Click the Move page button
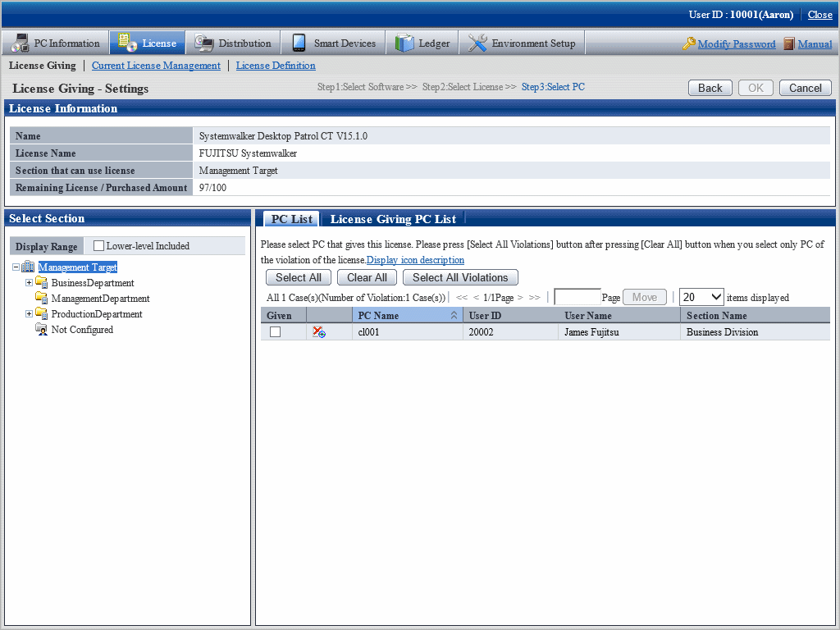This screenshot has width=840, height=630. pos(645,297)
